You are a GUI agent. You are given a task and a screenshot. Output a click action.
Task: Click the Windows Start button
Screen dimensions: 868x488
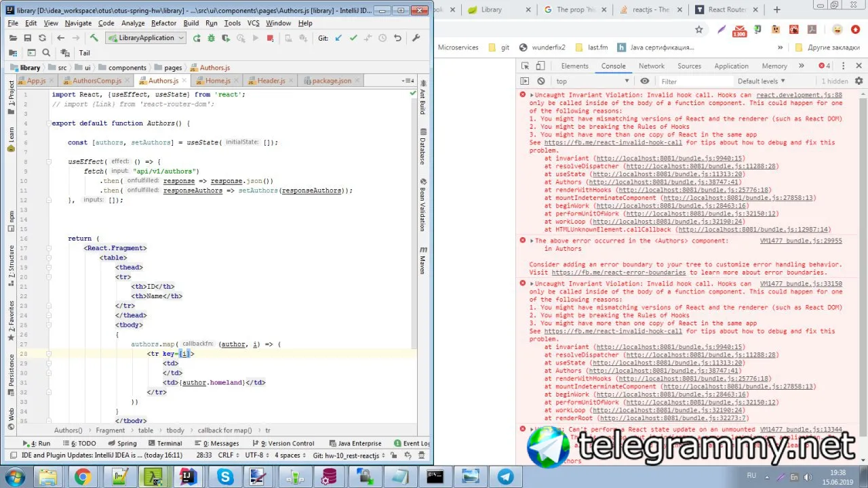[x=14, y=477]
